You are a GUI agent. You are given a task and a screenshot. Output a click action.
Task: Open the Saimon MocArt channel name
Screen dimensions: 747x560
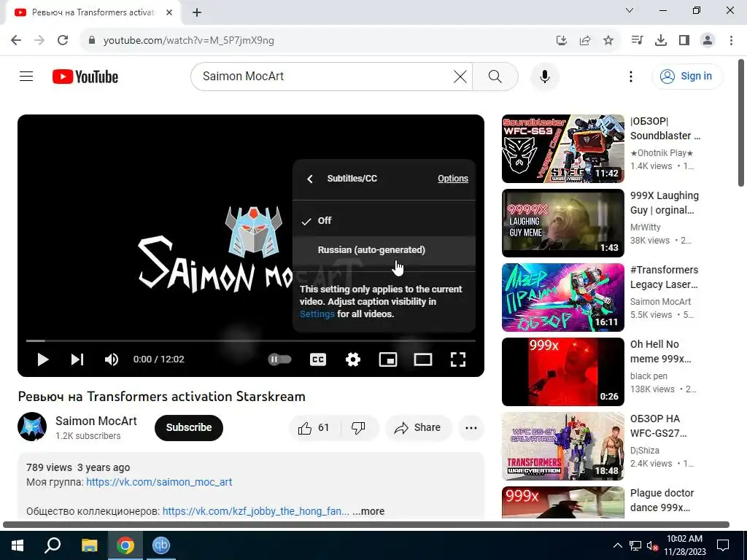click(96, 421)
